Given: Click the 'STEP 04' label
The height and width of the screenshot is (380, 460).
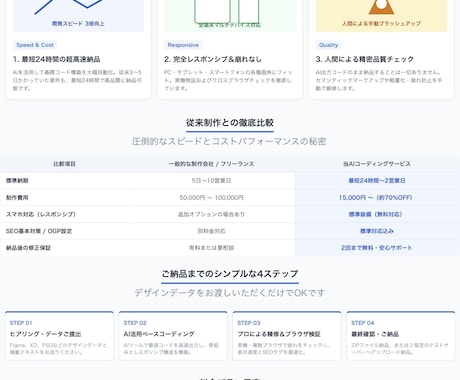Looking at the screenshot, I should [x=363, y=323].
